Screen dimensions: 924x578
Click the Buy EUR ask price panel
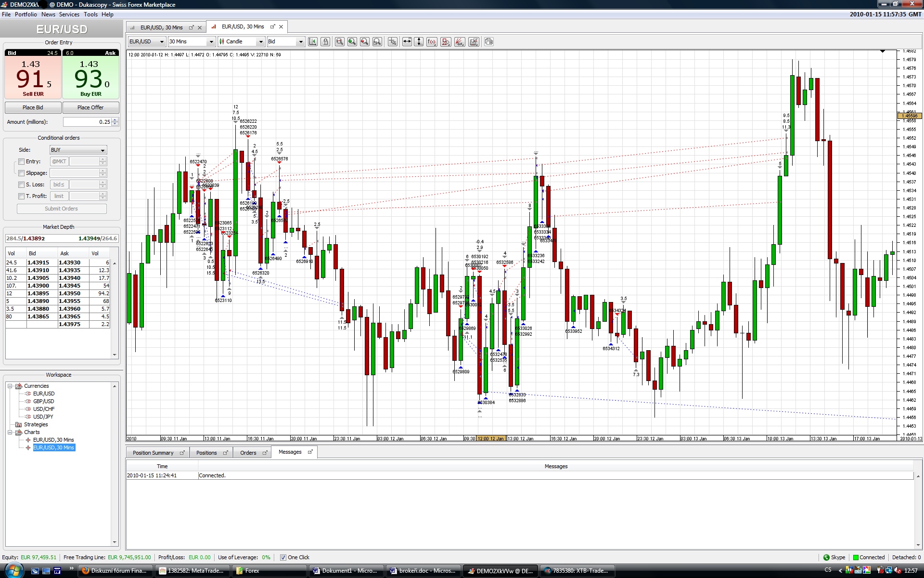coord(90,77)
